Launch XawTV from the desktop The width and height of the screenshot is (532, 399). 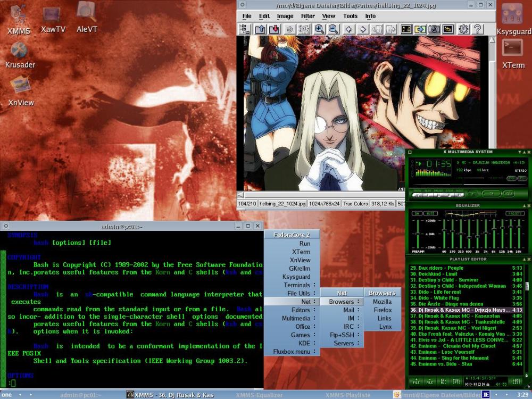coord(53,20)
